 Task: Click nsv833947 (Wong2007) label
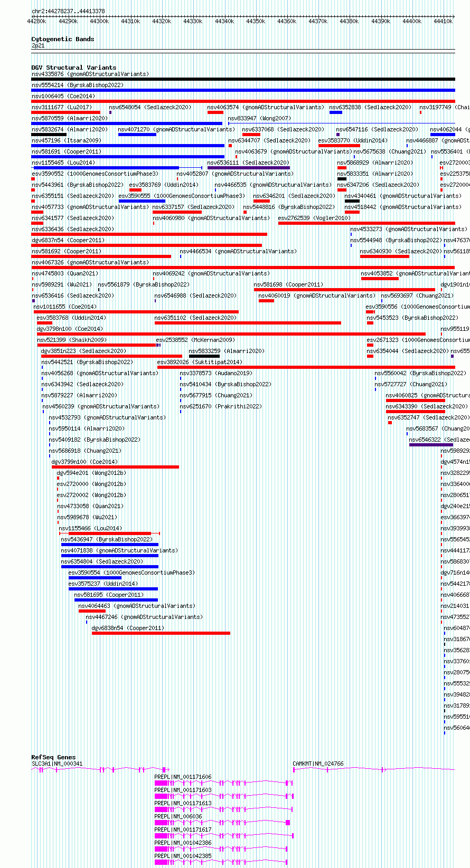pyautogui.click(x=259, y=118)
